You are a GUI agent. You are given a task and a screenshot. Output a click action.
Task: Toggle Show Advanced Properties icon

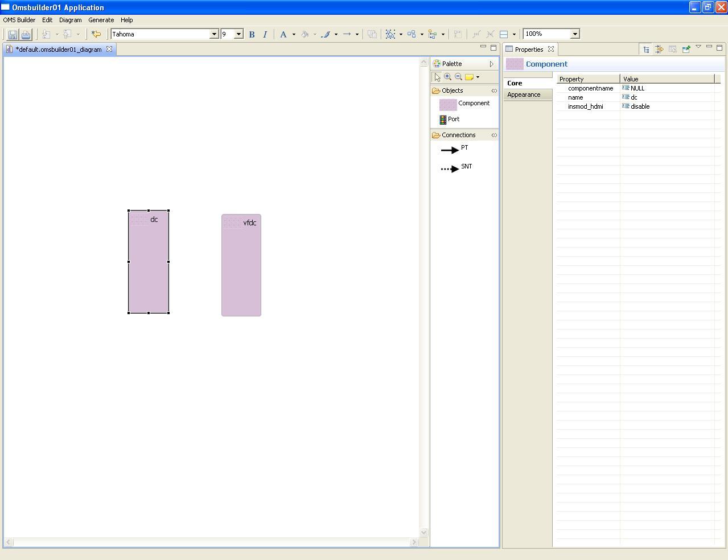[x=659, y=50]
